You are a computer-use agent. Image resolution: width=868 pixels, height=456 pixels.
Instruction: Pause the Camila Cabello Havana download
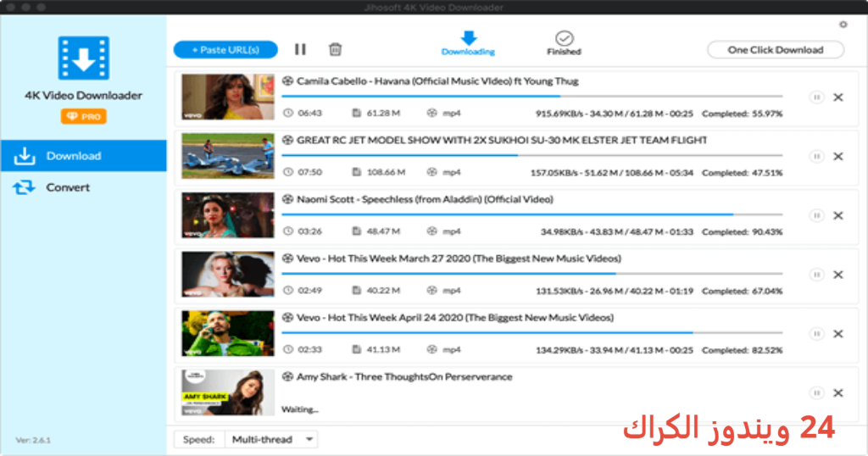[816, 97]
